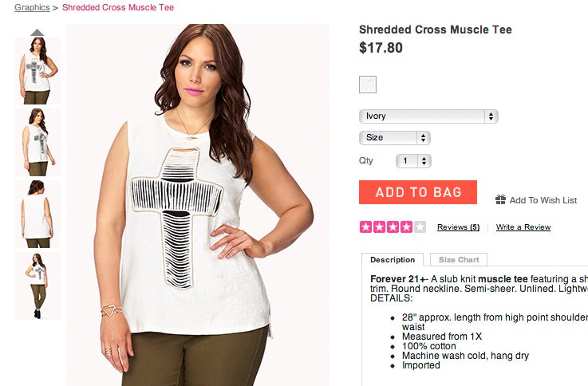
Task: Click the Ivory dropdown stepper arrows
Action: pos(491,116)
